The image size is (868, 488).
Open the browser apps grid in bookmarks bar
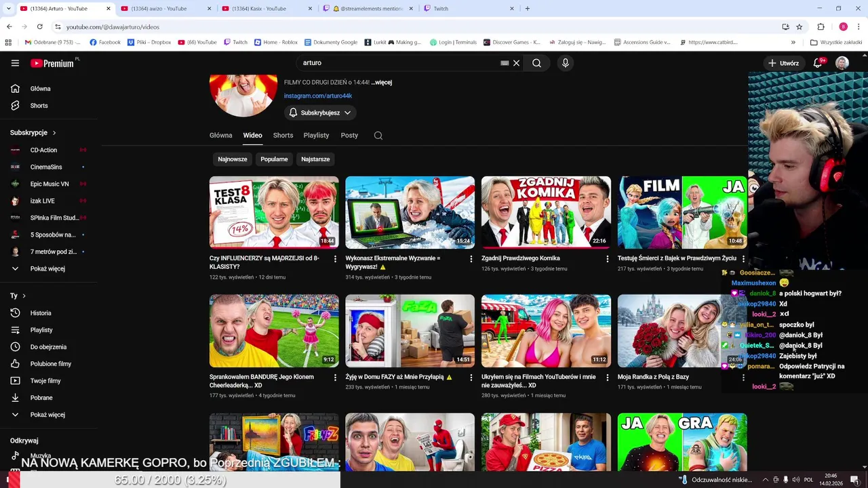8,42
